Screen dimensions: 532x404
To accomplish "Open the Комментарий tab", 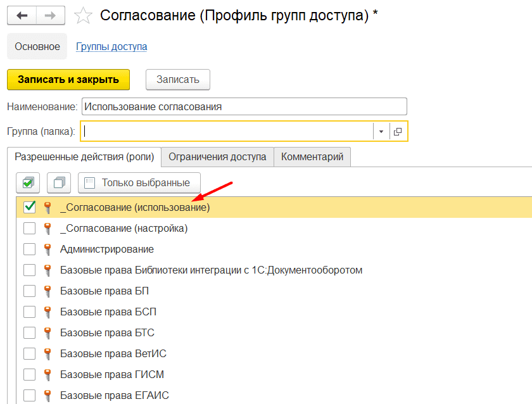I will click(312, 156).
